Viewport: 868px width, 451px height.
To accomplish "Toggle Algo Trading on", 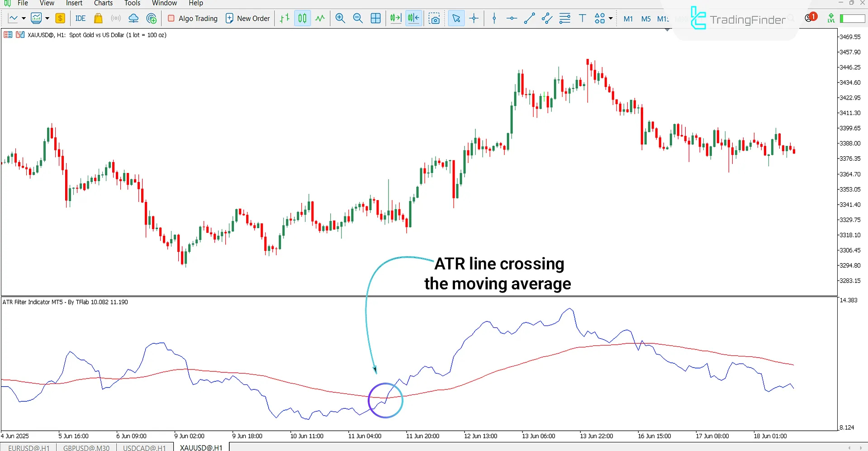I will pos(192,18).
